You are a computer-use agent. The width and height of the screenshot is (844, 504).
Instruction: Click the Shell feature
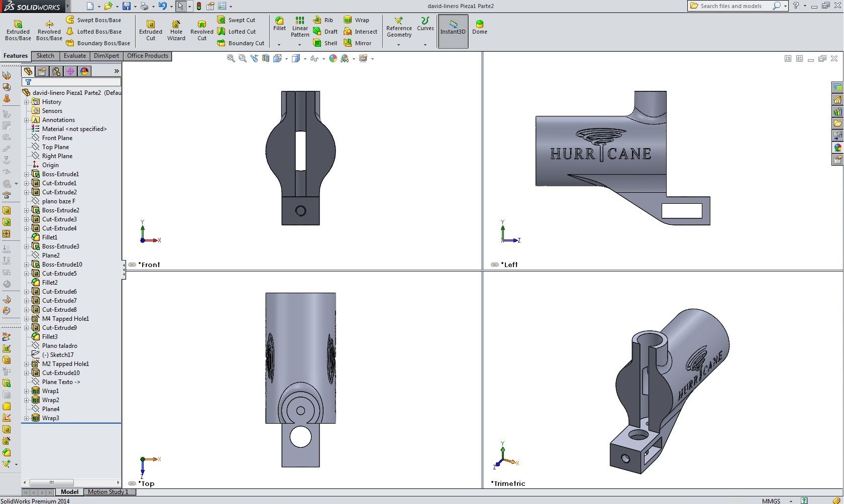click(326, 43)
